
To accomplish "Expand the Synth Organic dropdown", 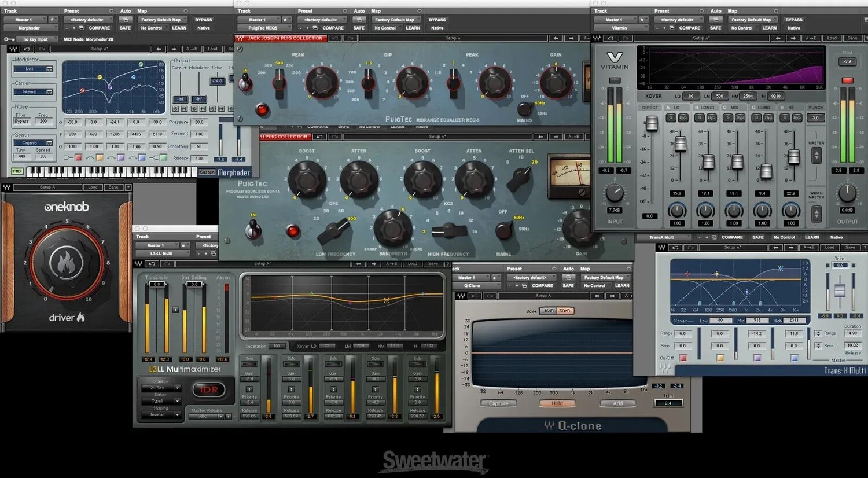I will [33, 142].
